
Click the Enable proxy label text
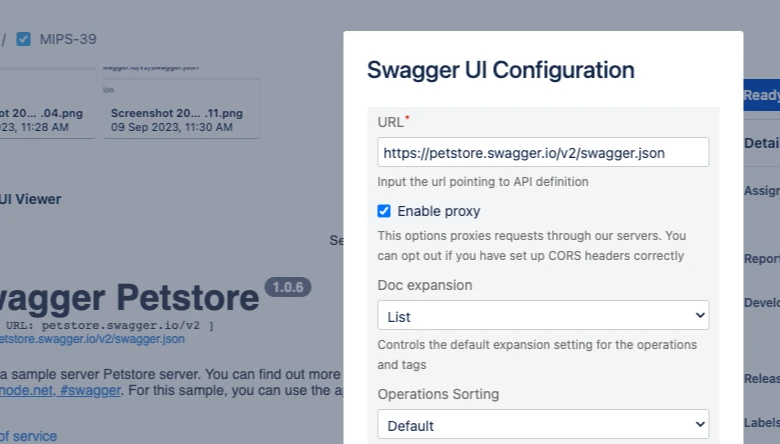[x=439, y=211]
